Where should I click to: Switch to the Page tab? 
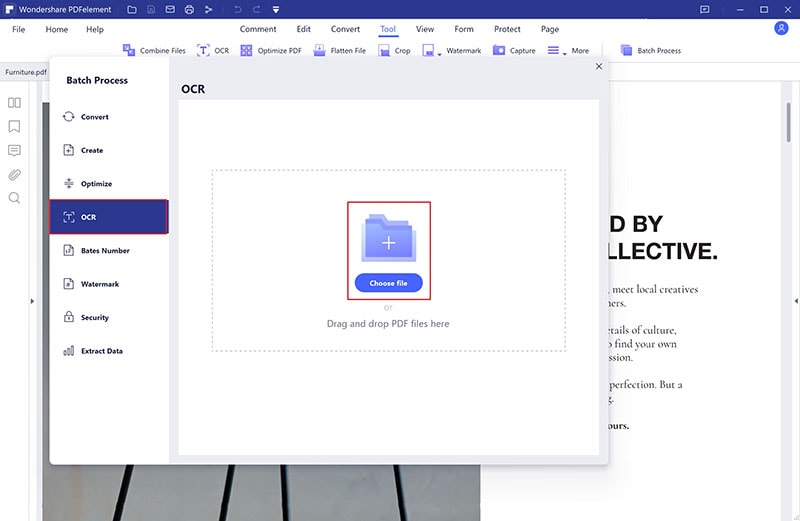(x=550, y=29)
